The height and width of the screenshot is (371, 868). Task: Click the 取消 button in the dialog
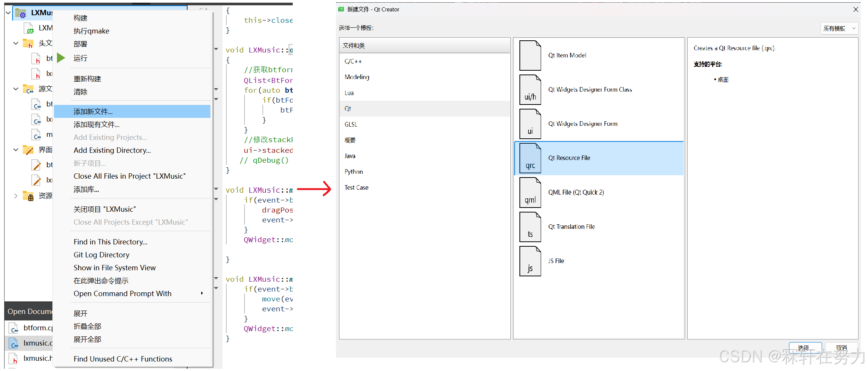coord(841,348)
